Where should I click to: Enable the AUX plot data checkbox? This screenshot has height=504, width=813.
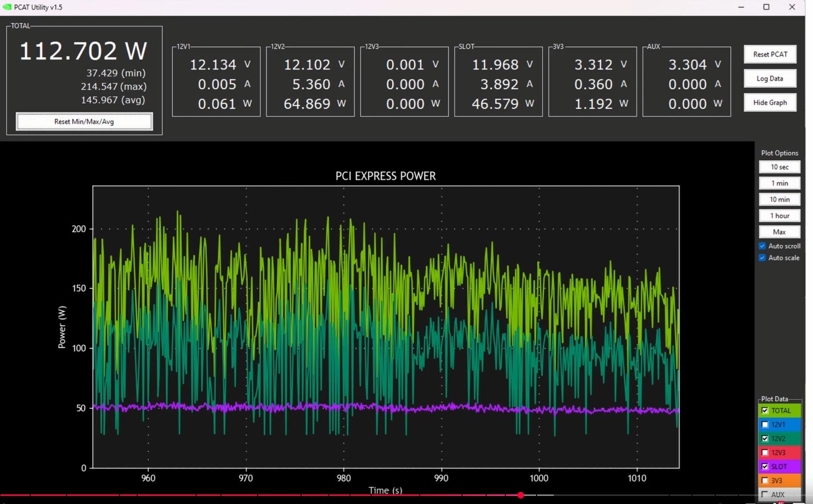[765, 494]
